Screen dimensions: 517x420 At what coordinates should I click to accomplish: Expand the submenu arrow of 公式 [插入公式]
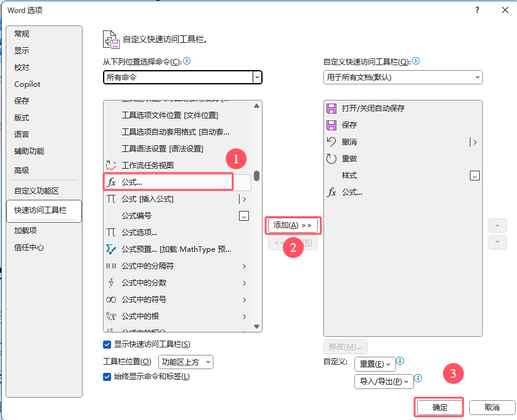[244, 199]
